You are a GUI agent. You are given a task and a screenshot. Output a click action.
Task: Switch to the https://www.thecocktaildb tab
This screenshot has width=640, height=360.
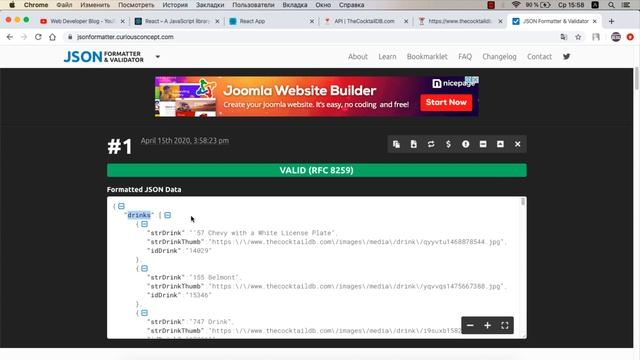click(459, 21)
